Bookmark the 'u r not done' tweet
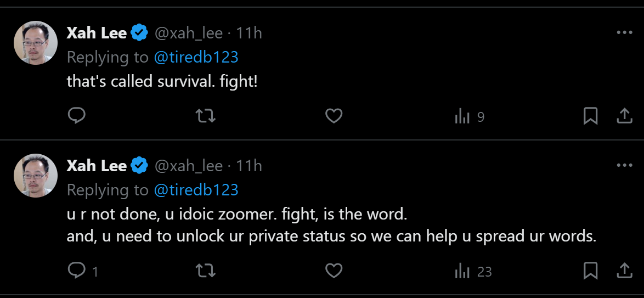Viewport: 644px width, 298px height. point(590,271)
